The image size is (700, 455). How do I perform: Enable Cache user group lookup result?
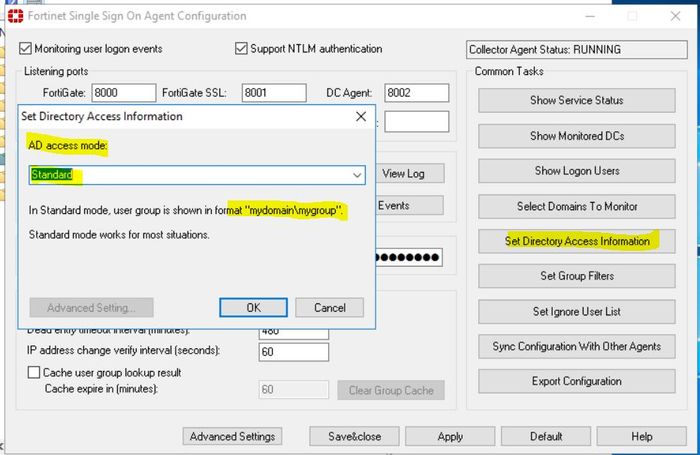pyautogui.click(x=34, y=372)
